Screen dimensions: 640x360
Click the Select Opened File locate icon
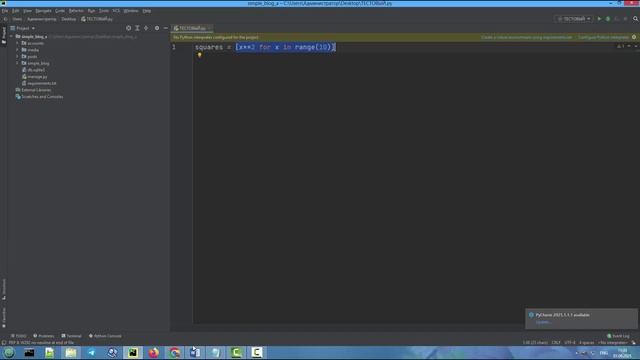click(x=129, y=28)
